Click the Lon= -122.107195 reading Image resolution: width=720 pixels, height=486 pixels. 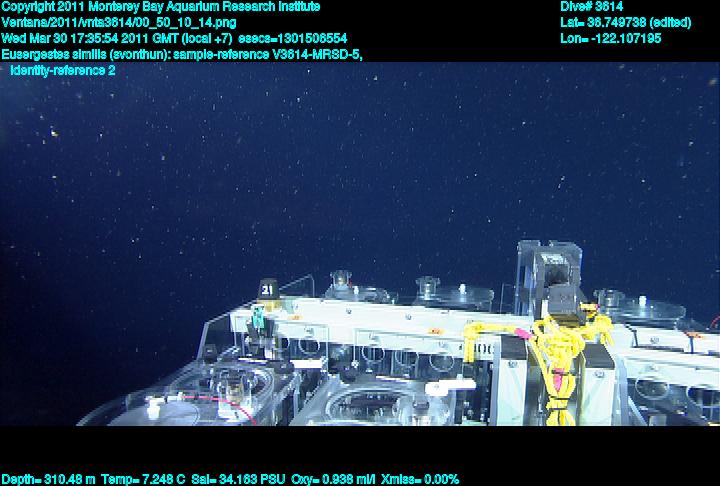click(611, 38)
